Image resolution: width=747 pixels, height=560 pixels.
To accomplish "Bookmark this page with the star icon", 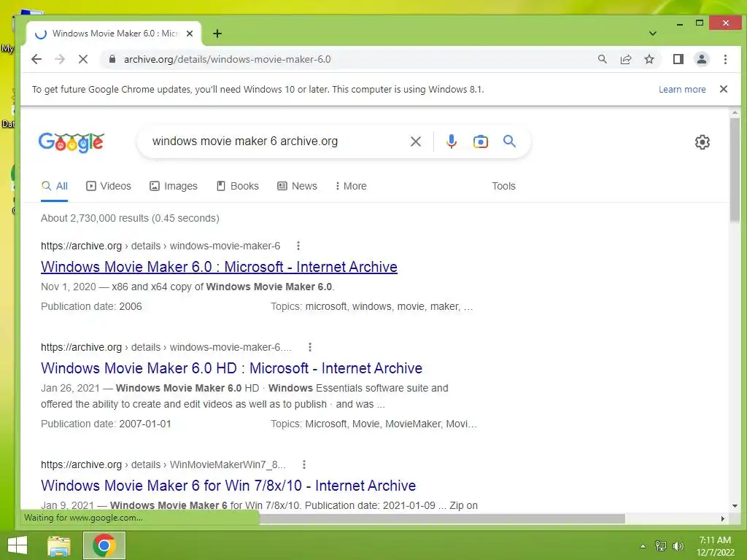I will coord(649,59).
